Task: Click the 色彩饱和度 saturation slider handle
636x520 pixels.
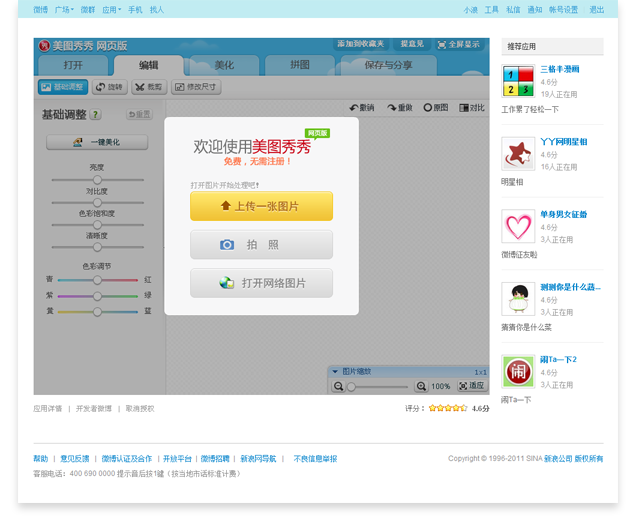Action: click(97, 225)
